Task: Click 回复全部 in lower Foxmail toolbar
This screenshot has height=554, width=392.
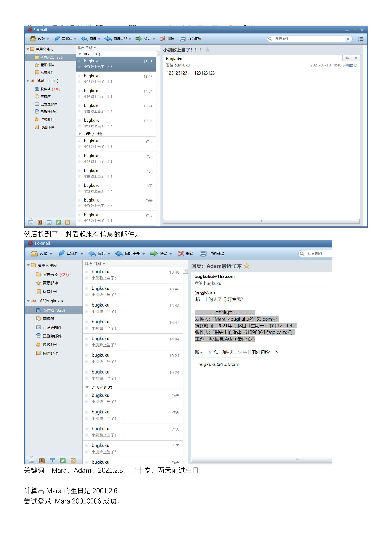Action: click(128, 253)
